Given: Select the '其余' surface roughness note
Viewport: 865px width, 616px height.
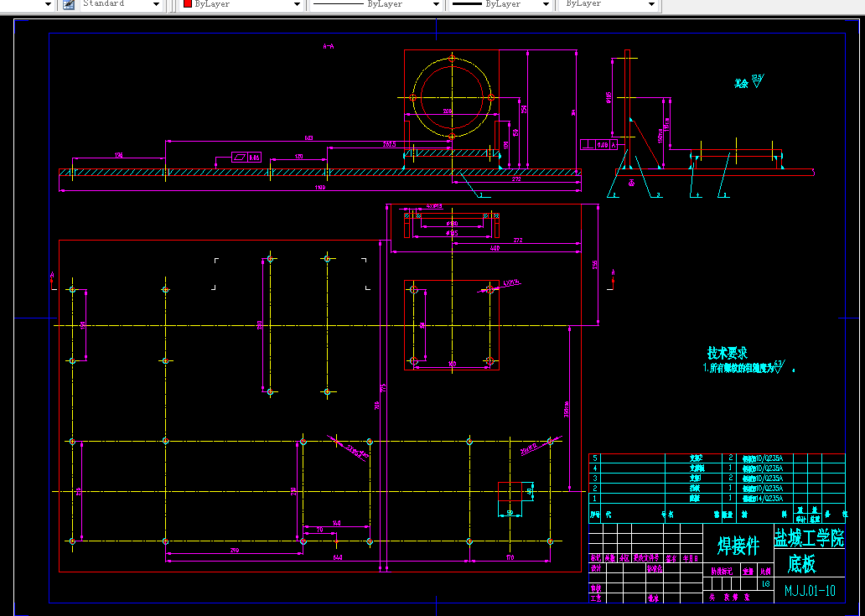Looking at the screenshot, I should tap(741, 84).
